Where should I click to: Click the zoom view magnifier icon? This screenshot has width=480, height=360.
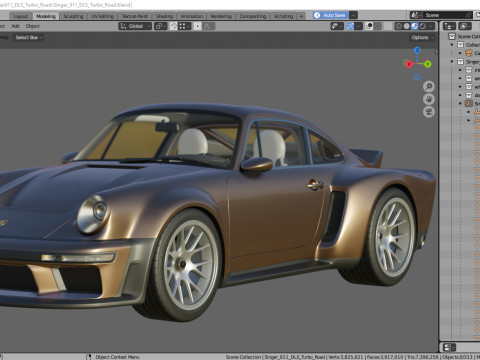tap(429, 87)
